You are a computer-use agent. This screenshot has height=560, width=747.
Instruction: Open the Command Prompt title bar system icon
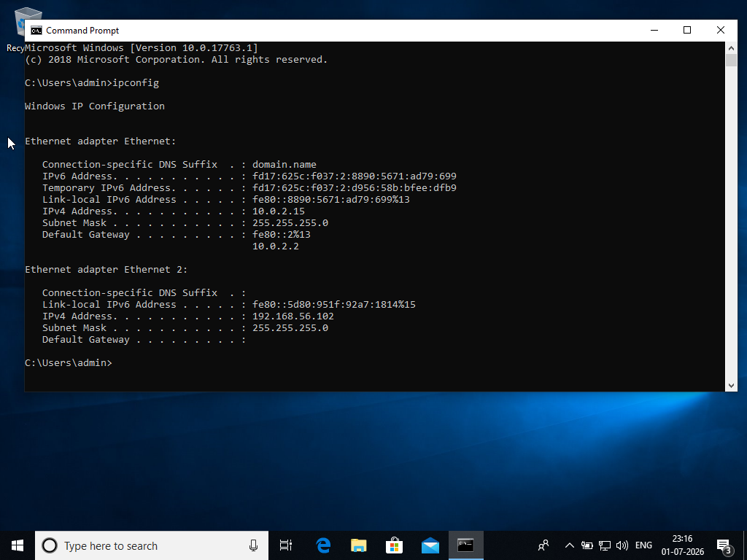point(36,31)
